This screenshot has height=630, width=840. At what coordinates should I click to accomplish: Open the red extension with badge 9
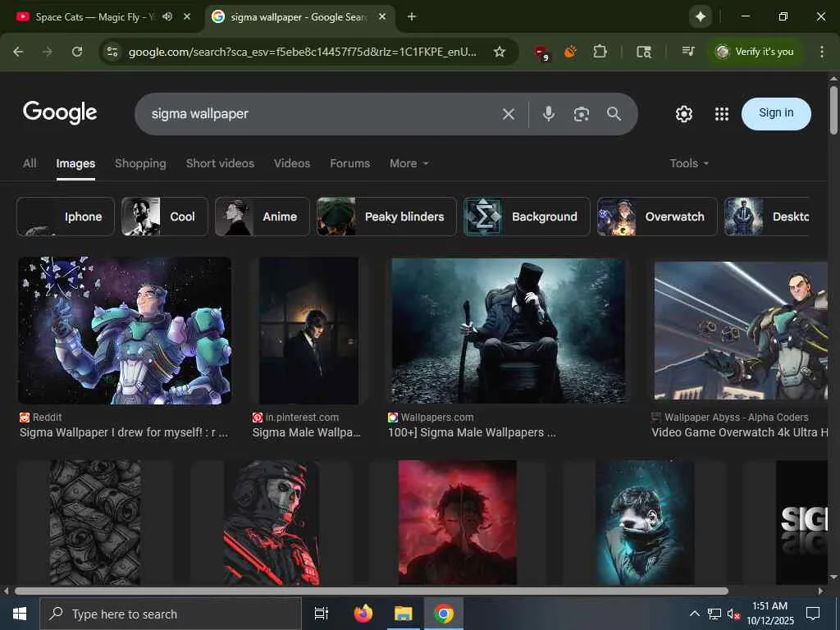(x=541, y=52)
